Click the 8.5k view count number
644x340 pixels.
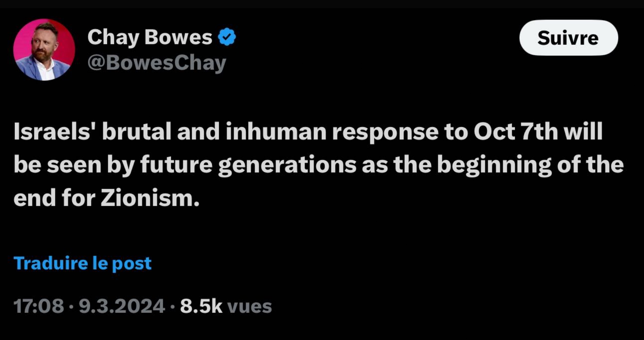pos(201,306)
